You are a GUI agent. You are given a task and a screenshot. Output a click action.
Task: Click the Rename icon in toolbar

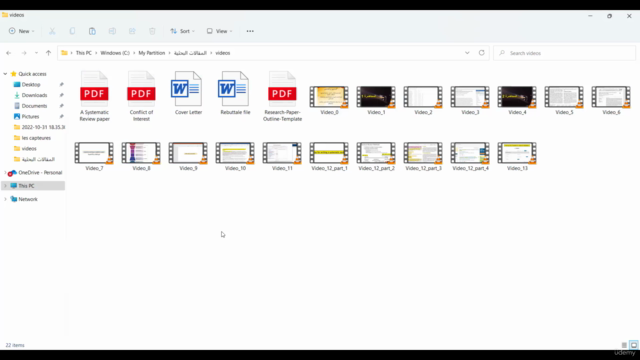(x=112, y=31)
